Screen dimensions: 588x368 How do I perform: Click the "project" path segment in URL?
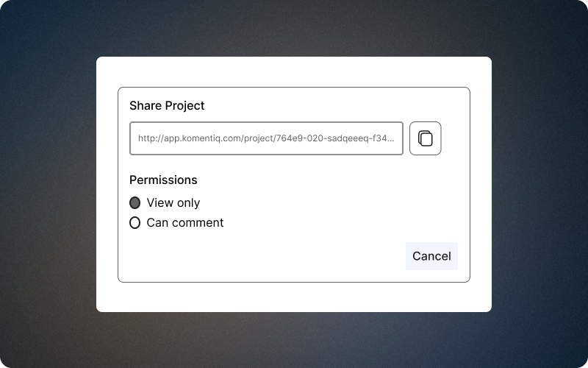tap(259, 138)
